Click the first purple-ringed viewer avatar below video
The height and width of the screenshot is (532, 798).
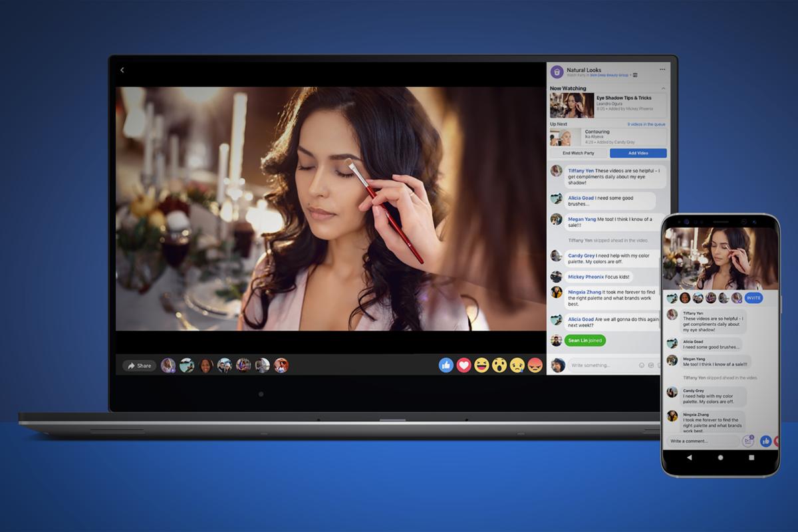[x=168, y=365]
